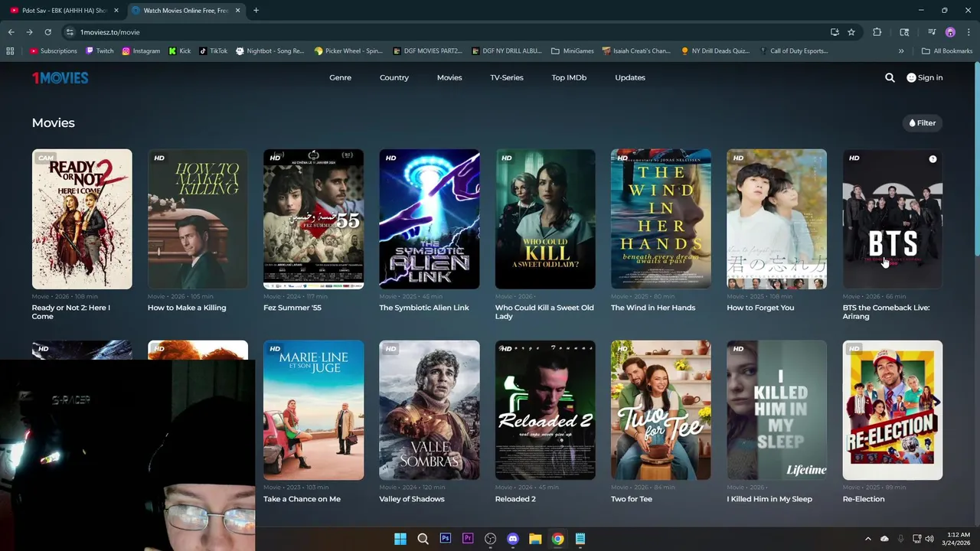Open How to Make a Killing poster
980x551 pixels.
pyautogui.click(x=198, y=219)
